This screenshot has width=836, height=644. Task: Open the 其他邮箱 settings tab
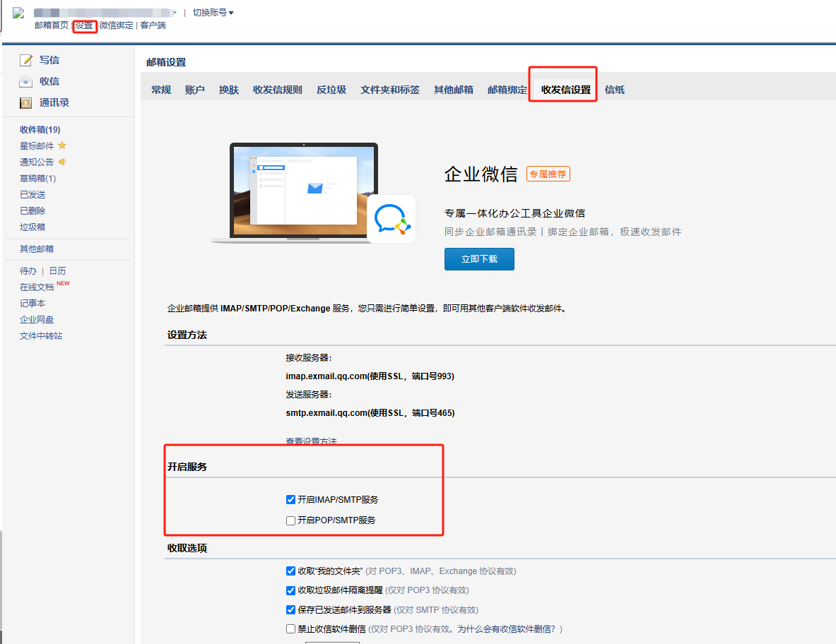coord(453,90)
